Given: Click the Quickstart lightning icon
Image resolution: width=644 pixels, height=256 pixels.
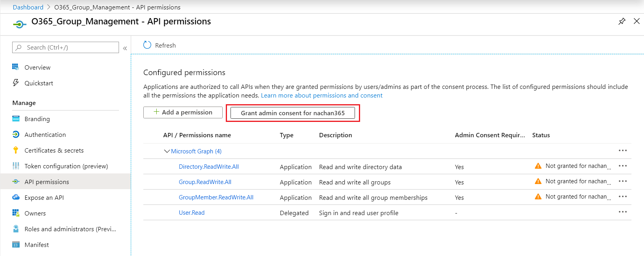Looking at the screenshot, I should coord(16,83).
